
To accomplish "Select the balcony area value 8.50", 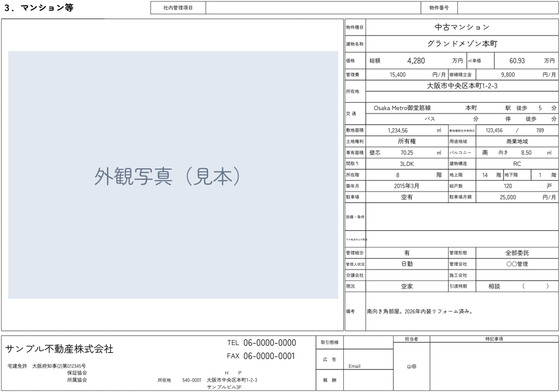I will [x=526, y=153].
